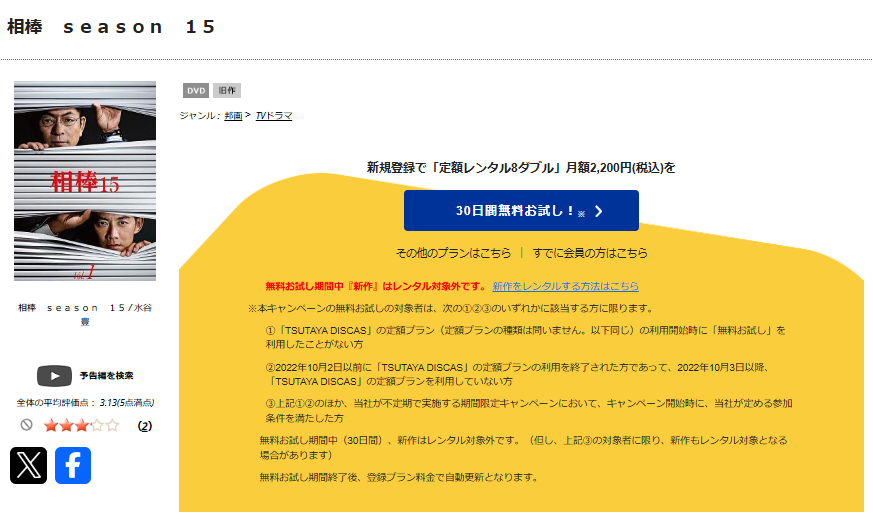This screenshot has width=873, height=520.
Task: Go to 邦画 genre
Action: (x=233, y=116)
